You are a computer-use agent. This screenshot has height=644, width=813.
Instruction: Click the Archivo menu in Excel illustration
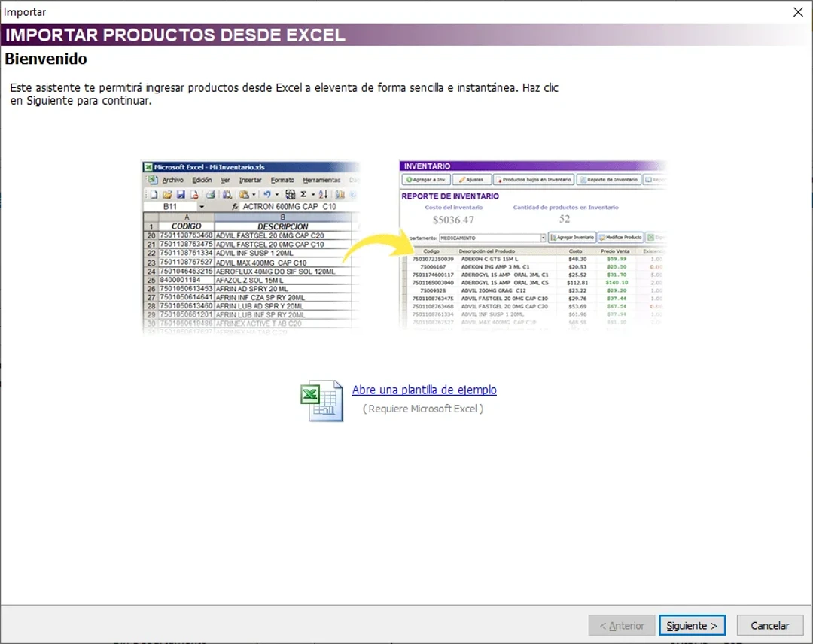(x=172, y=181)
